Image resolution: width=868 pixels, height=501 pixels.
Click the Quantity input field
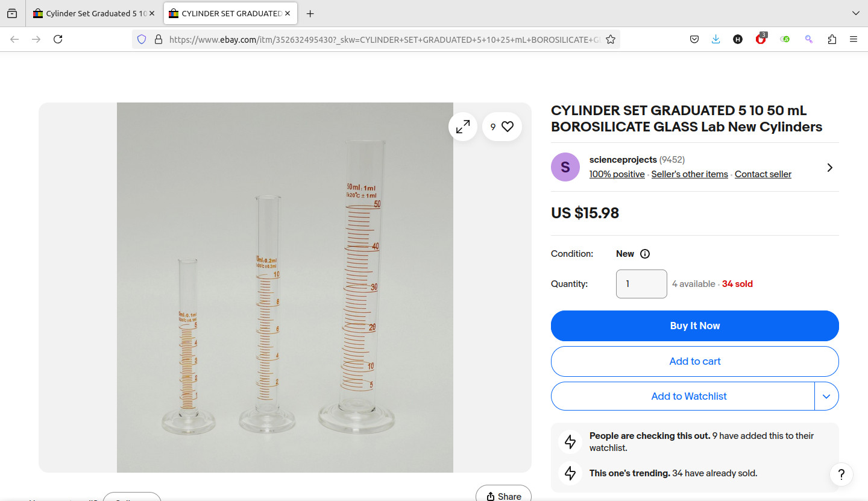641,284
